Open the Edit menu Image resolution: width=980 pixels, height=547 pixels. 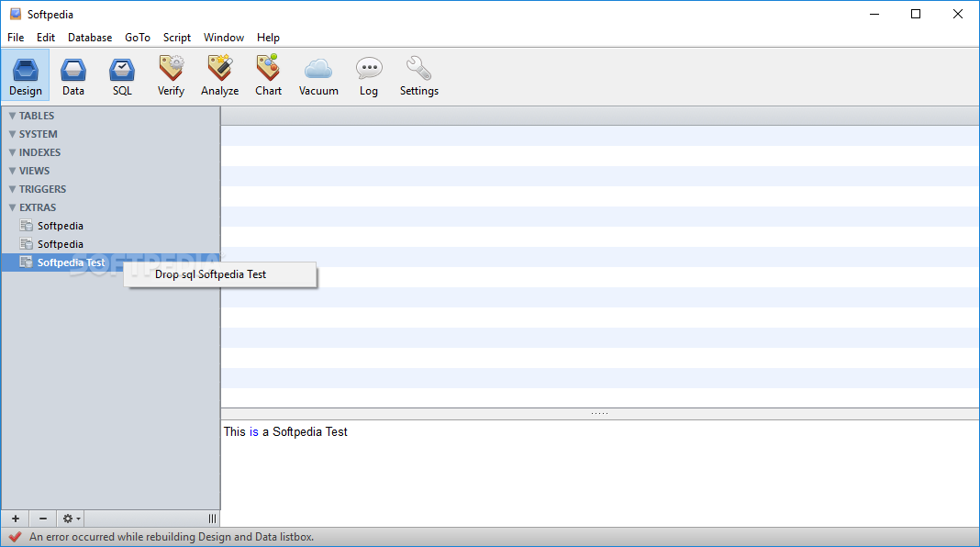tap(46, 38)
